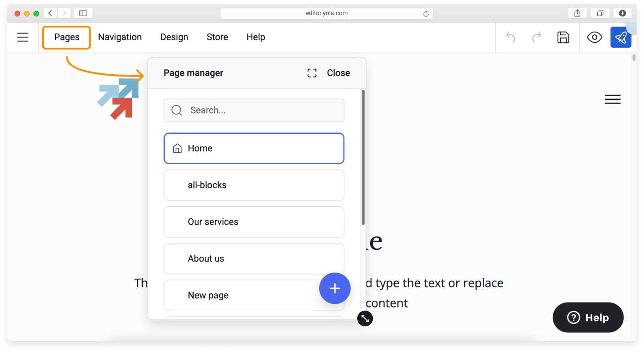
Task: Open the Pages menu
Action: click(67, 38)
